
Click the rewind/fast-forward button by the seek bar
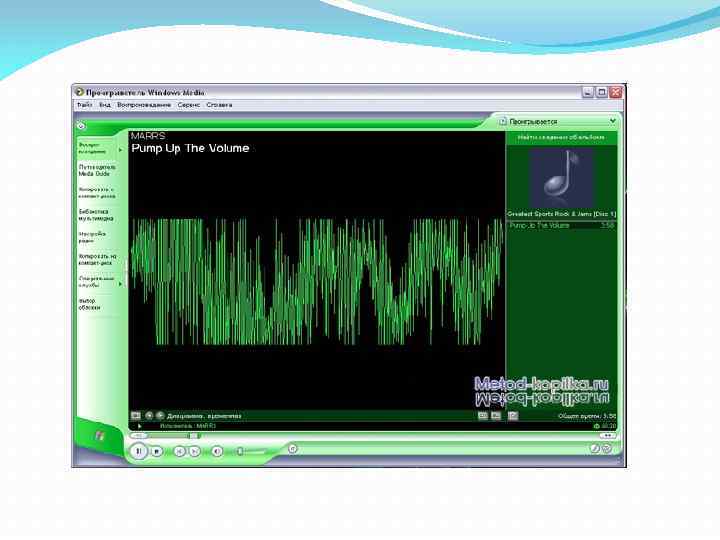tap(608, 435)
